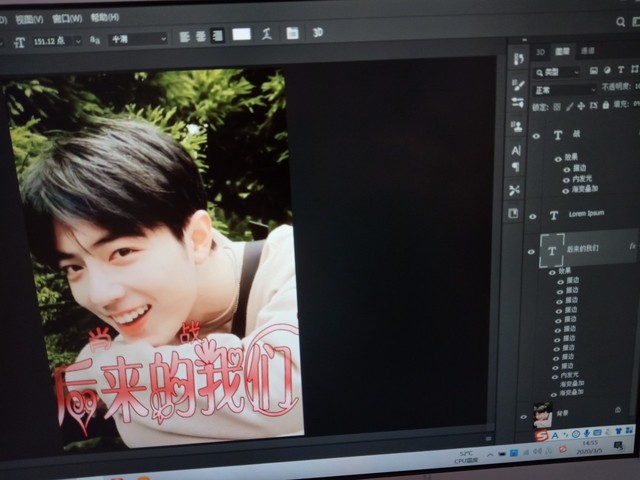Image resolution: width=640 pixels, height=480 pixels.
Task: Open the 正常 blend mode dropdown
Action: click(x=565, y=90)
